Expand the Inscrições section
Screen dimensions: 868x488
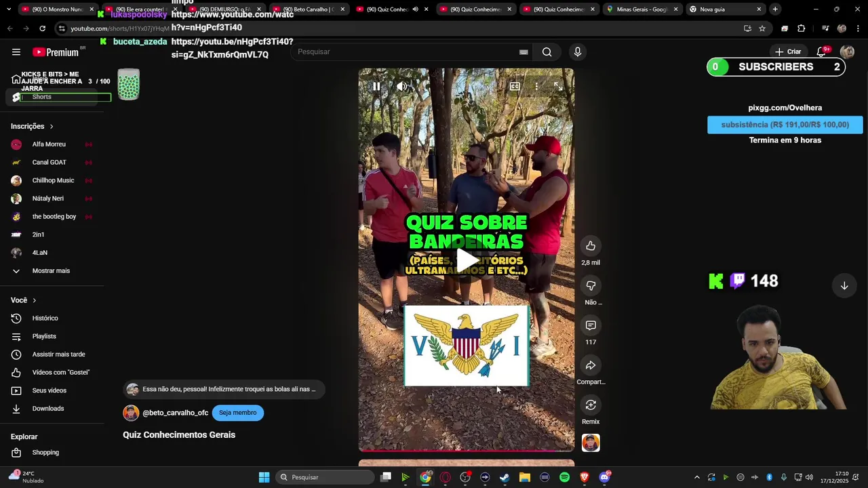pyautogui.click(x=32, y=127)
